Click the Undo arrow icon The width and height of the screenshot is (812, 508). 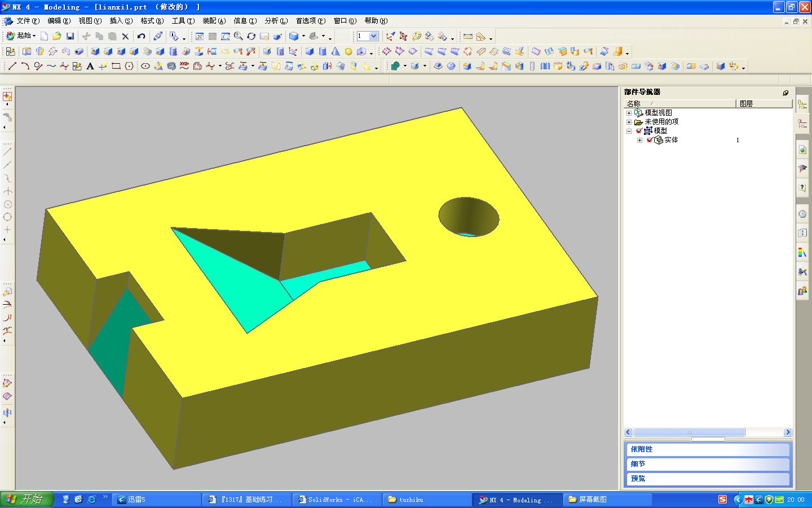[141, 36]
